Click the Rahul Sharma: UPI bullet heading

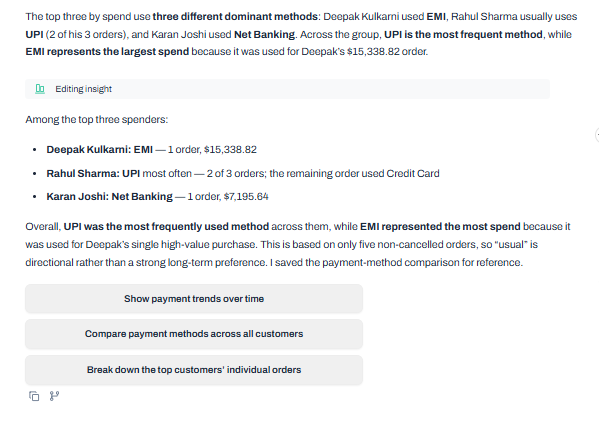tap(93, 173)
